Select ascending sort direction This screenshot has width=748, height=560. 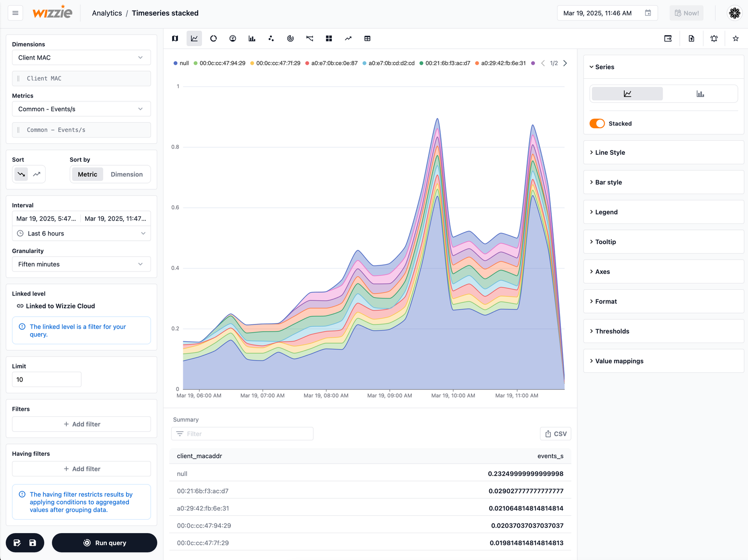(x=37, y=174)
